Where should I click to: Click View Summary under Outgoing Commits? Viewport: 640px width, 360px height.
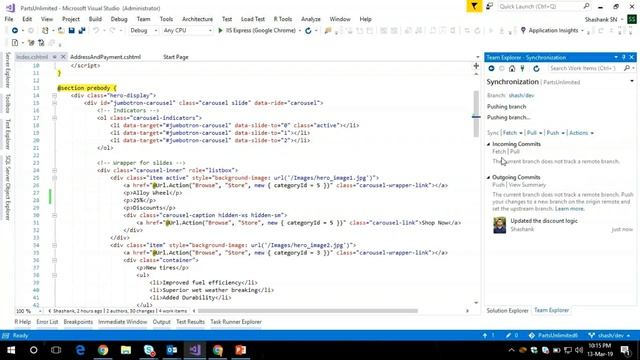click(x=527, y=185)
